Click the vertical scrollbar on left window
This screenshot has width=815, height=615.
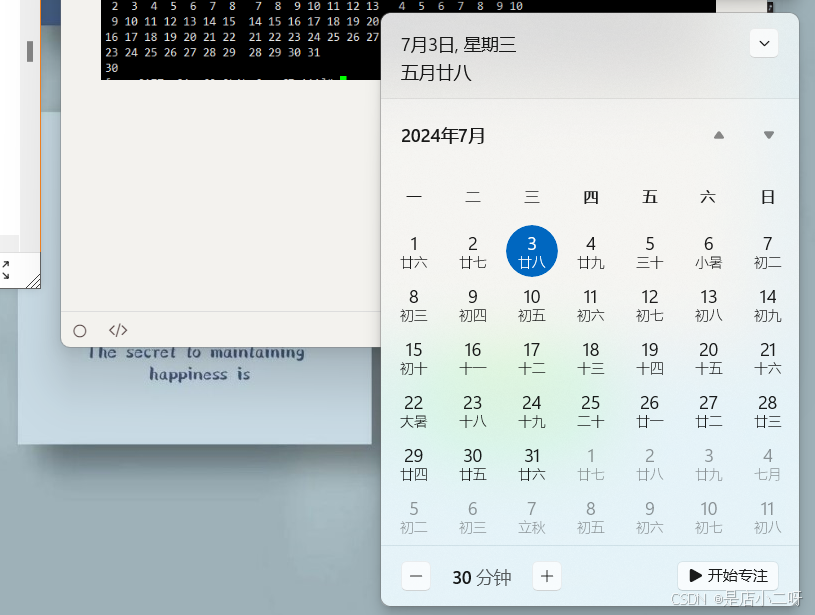[30, 52]
